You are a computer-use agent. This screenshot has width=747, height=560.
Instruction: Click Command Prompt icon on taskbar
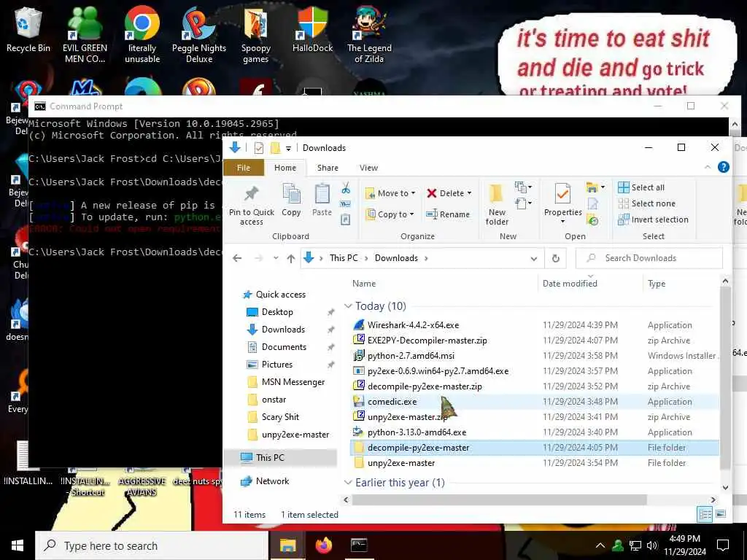pos(359,545)
